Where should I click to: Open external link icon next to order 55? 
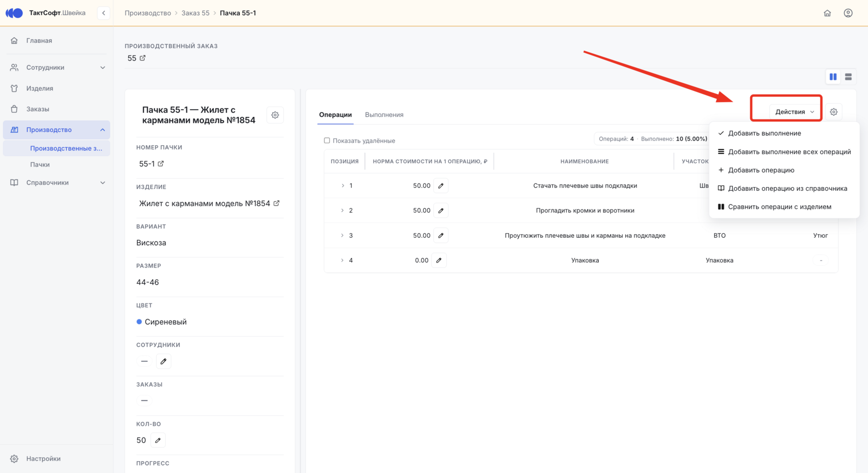(143, 58)
